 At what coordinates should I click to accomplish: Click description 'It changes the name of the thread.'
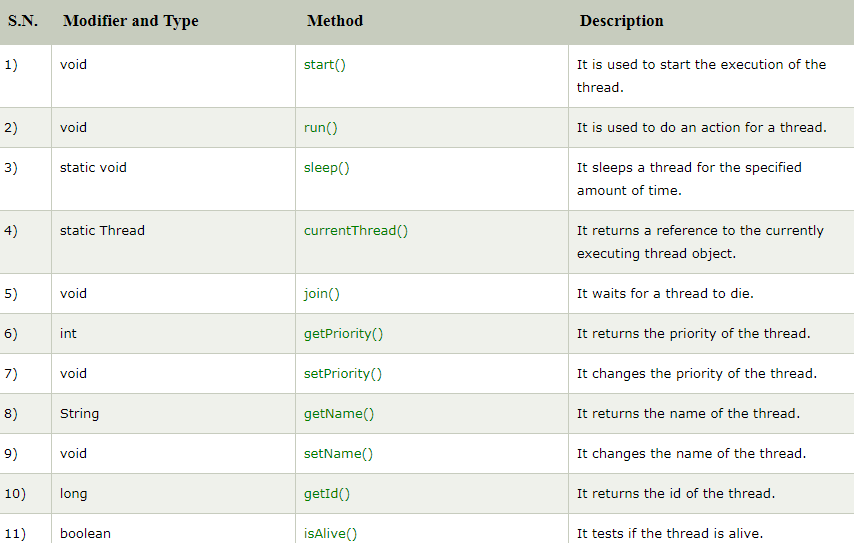pos(691,454)
